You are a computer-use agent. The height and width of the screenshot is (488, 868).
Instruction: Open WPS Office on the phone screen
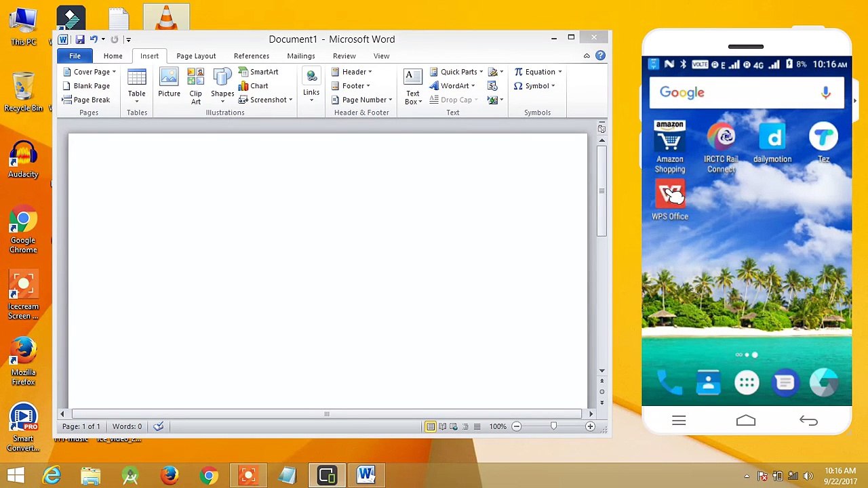(x=670, y=200)
